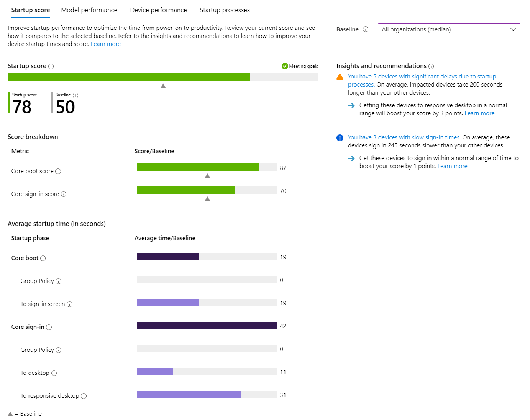Click the blue arrow beside the sign-in recommendation
530x420 pixels.
(351, 158)
